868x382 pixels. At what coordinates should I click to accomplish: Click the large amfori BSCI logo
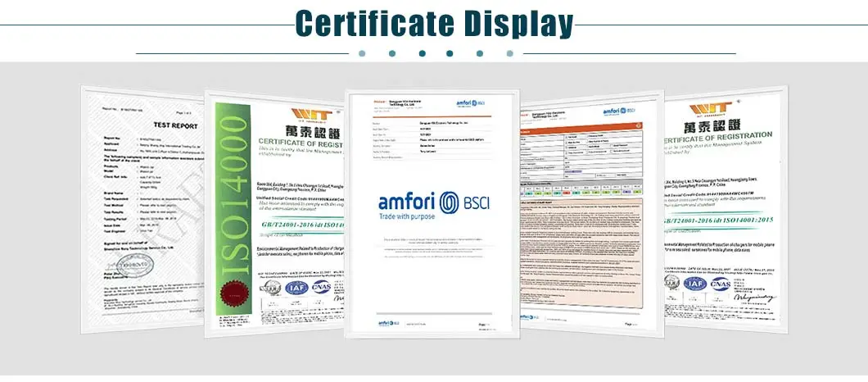point(434,206)
